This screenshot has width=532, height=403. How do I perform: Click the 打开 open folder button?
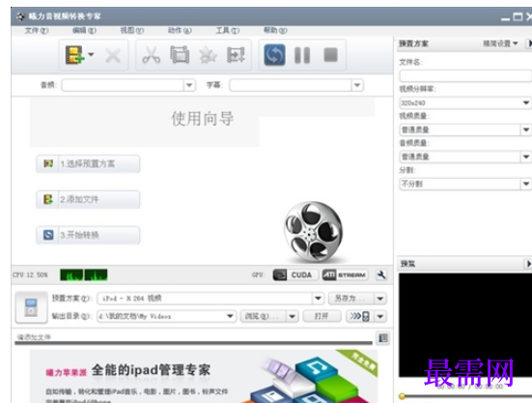pyautogui.click(x=322, y=316)
